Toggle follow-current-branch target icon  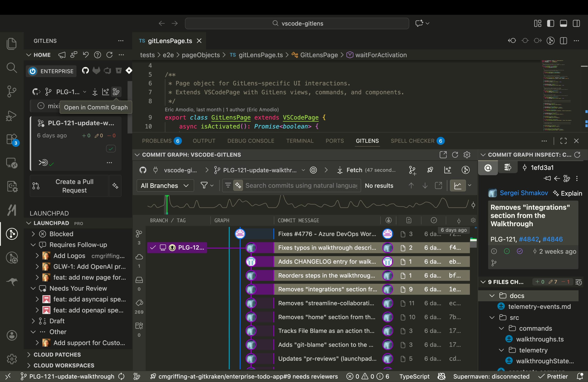313,170
